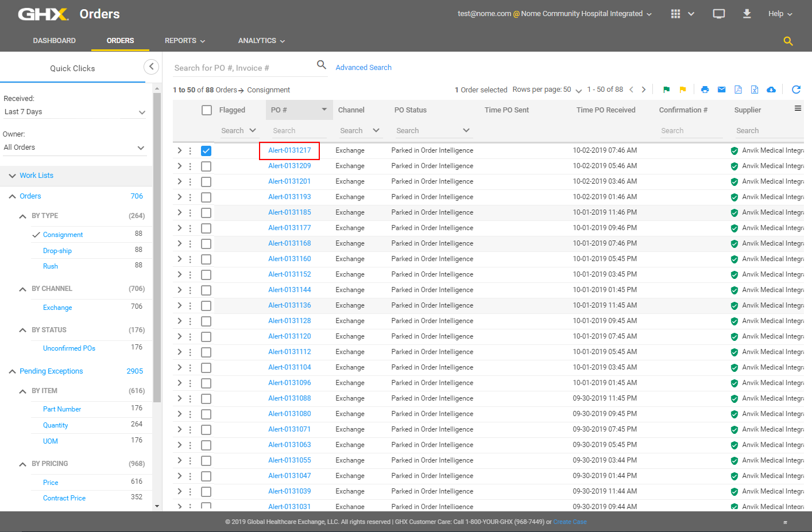Print the selected orders
Viewport: 812px width, 532px height.
tap(705, 90)
